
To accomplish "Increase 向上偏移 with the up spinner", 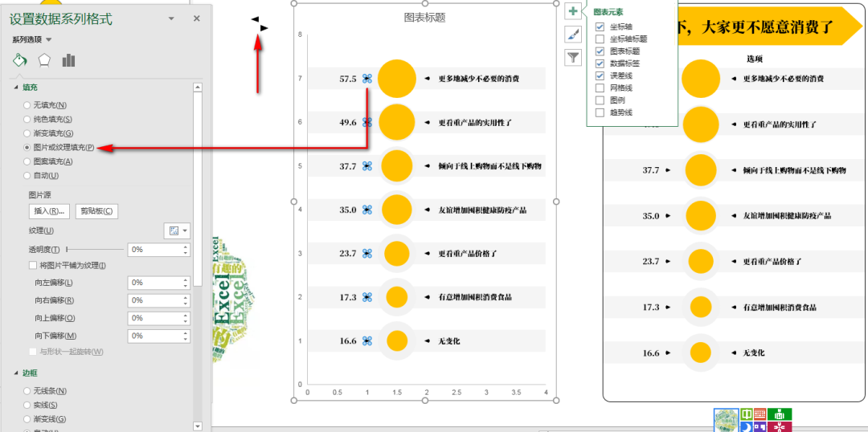I will [x=186, y=315].
